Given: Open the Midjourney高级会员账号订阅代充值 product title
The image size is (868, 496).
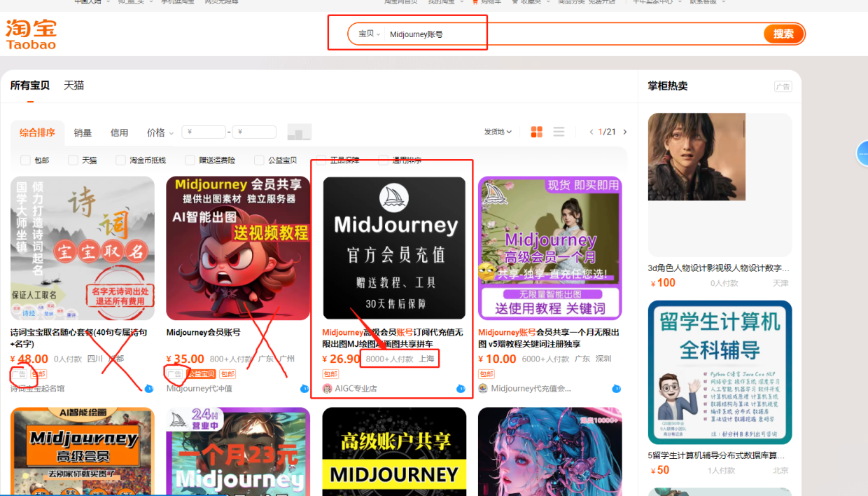Looking at the screenshot, I should click(393, 338).
